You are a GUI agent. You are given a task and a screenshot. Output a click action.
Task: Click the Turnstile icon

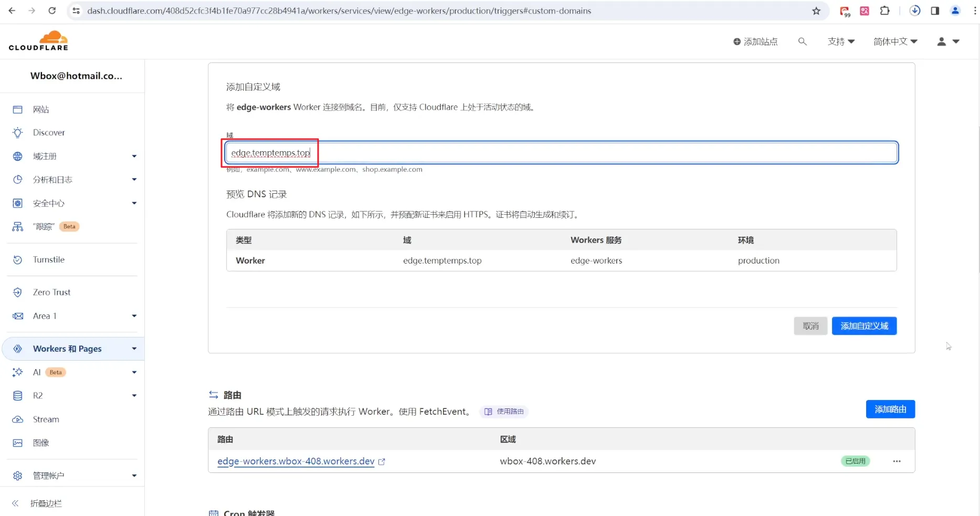pos(18,260)
